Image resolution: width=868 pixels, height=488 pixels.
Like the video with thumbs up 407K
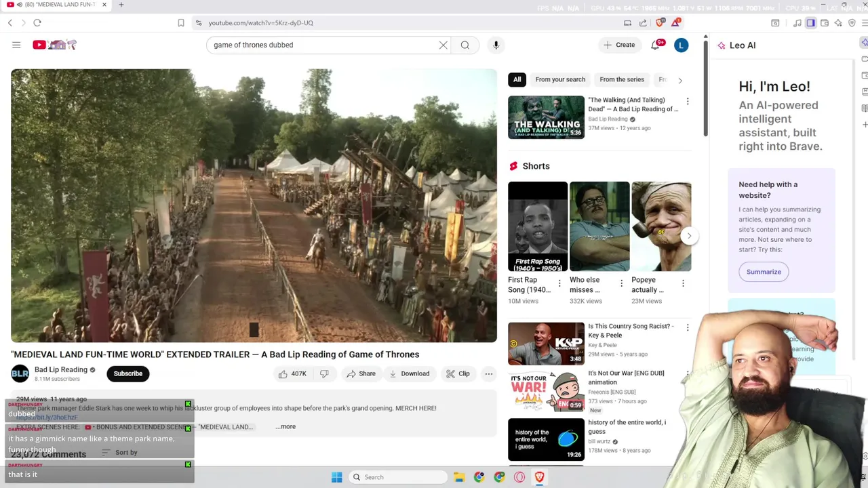click(x=292, y=373)
